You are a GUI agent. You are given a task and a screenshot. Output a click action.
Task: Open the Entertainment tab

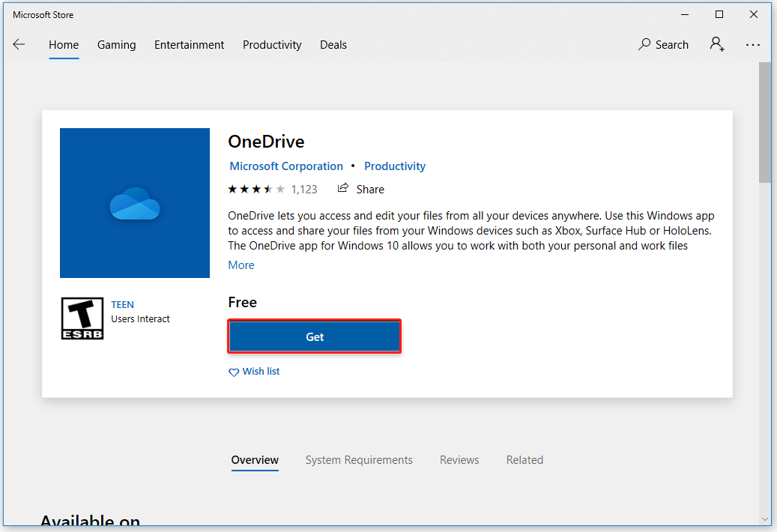pyautogui.click(x=190, y=45)
